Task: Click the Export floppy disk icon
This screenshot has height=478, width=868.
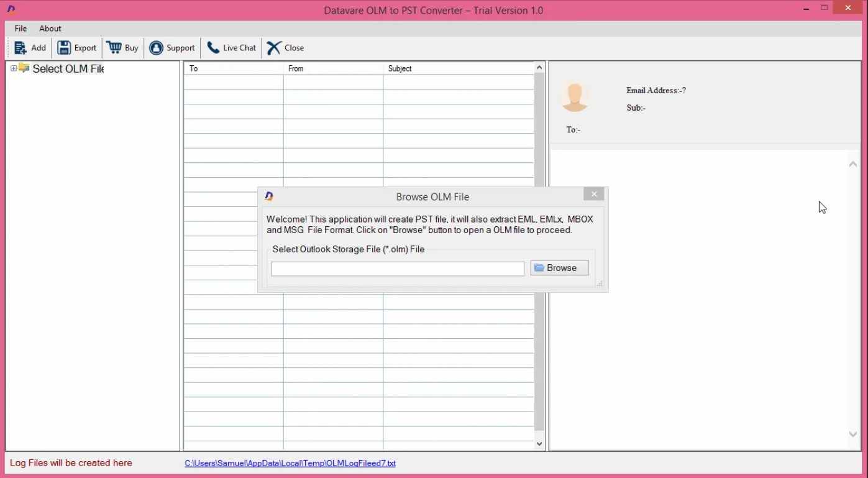Action: 64,48
